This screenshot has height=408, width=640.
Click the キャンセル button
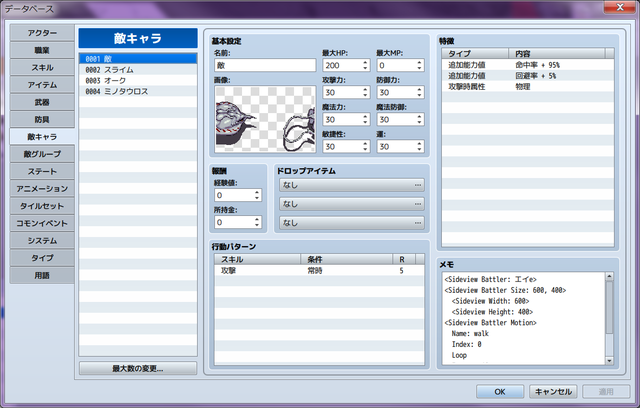point(553,392)
